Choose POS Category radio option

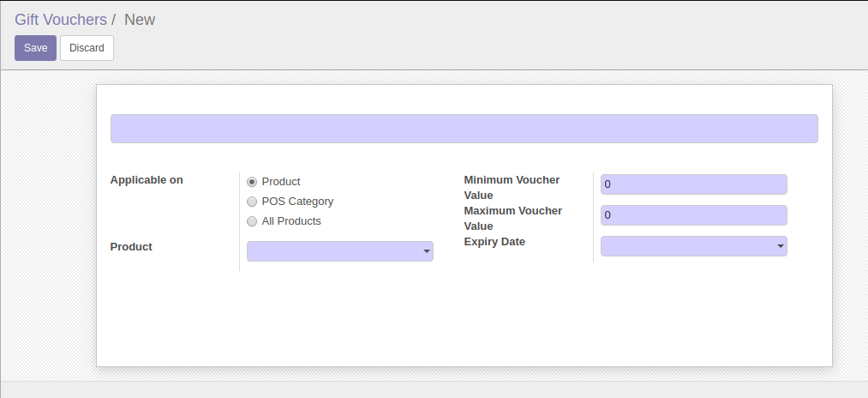[252, 202]
